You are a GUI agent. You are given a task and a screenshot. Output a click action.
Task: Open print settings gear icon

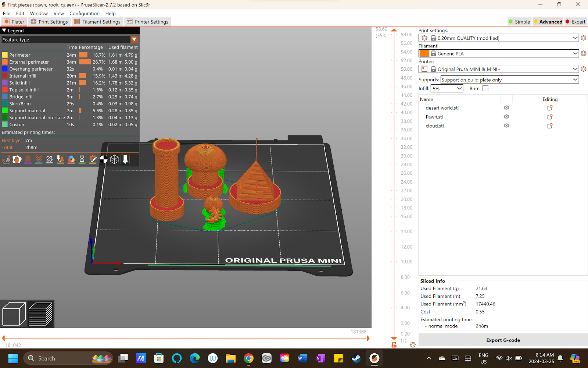[x=584, y=38]
